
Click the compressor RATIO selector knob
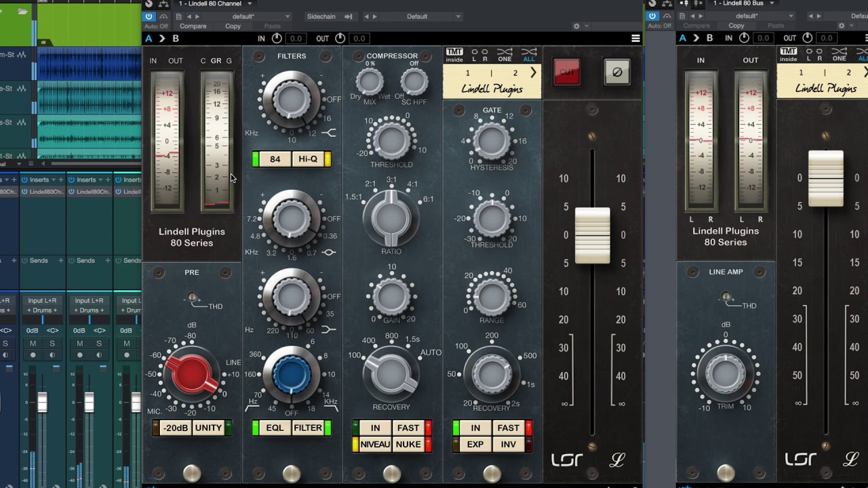click(x=391, y=218)
